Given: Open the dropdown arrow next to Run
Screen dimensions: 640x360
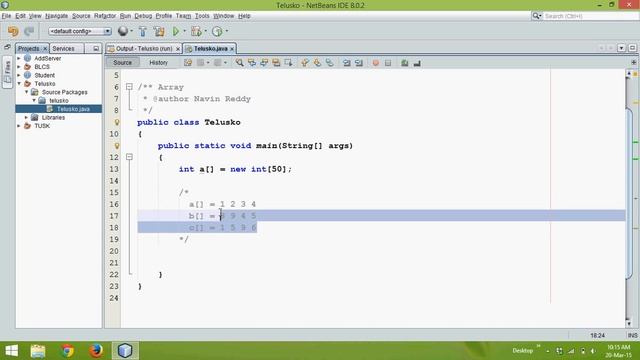Looking at the screenshot, I should [x=184, y=31].
